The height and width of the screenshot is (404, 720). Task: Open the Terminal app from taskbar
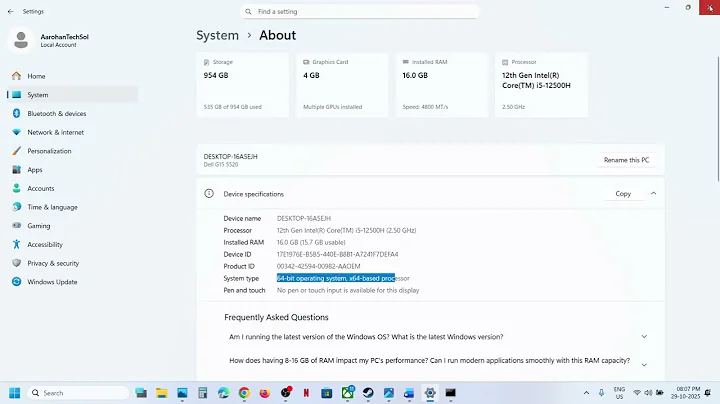click(x=450, y=393)
